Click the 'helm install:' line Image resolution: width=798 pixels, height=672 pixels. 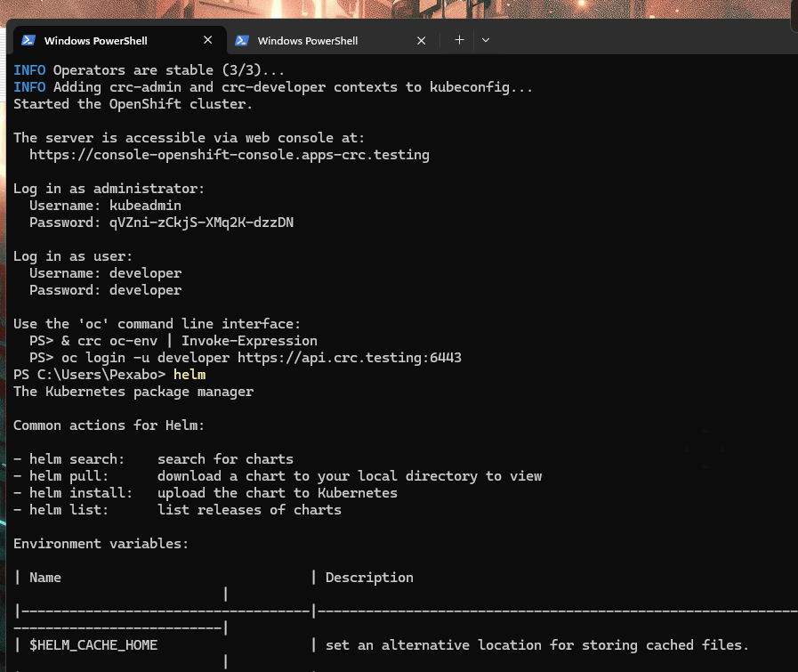point(206,493)
